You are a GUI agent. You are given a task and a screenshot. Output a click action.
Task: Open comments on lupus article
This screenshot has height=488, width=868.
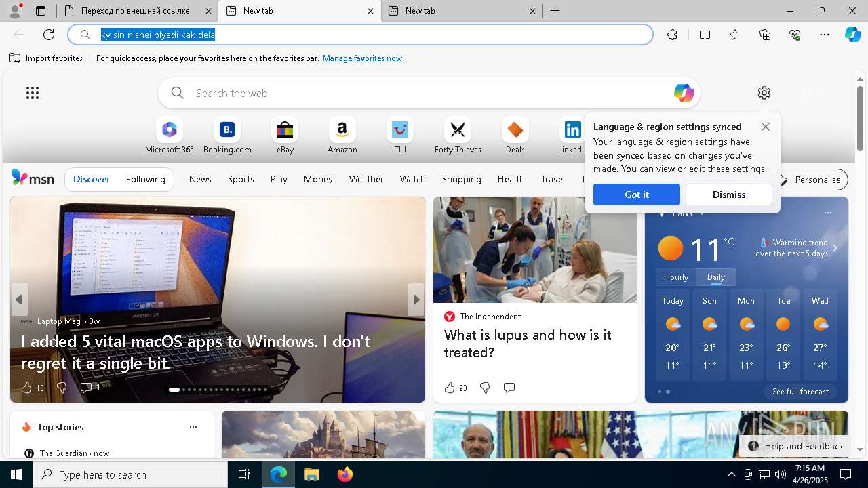tap(509, 388)
